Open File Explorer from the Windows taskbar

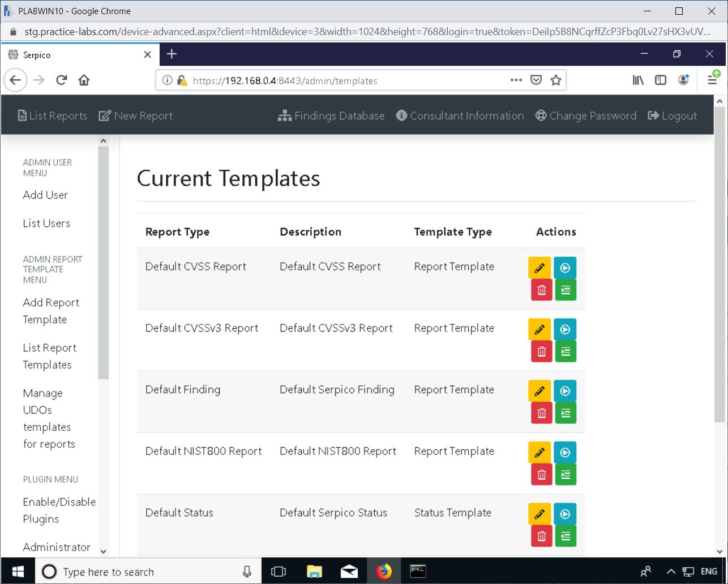(314, 572)
